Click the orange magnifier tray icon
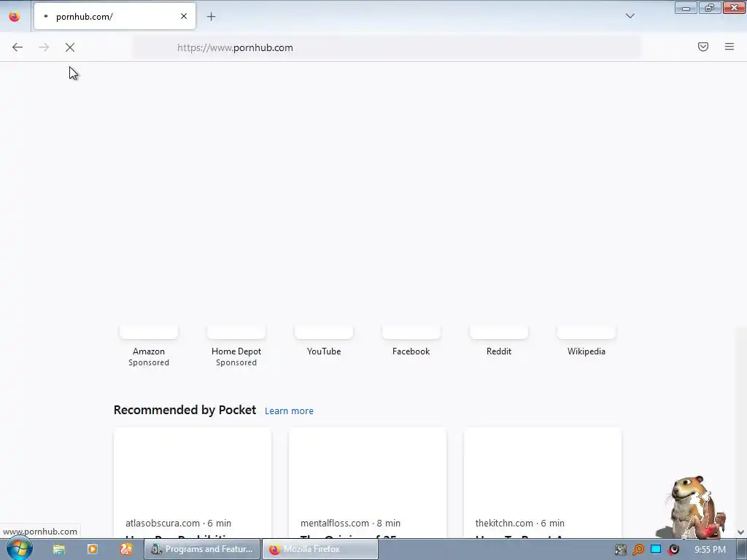The width and height of the screenshot is (747, 560). 638,550
